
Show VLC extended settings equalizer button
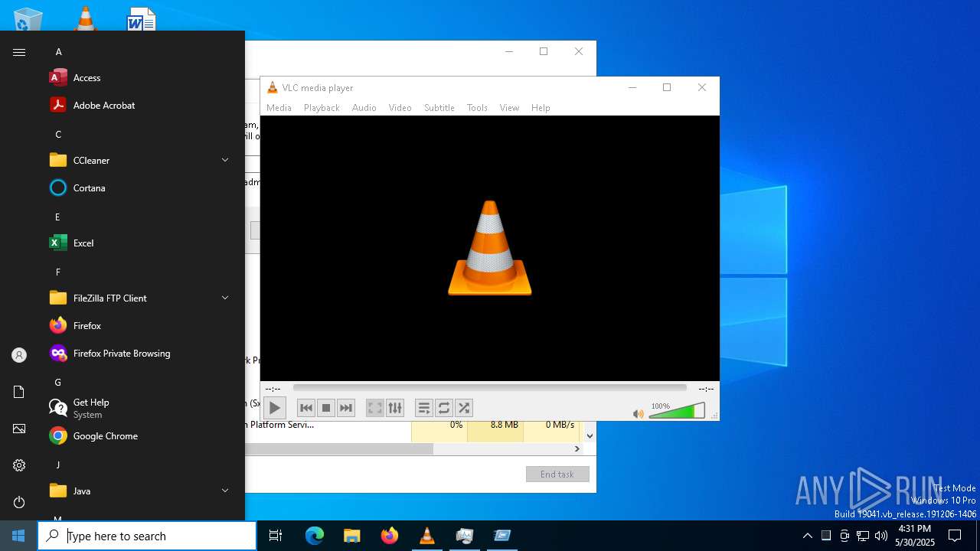point(394,408)
